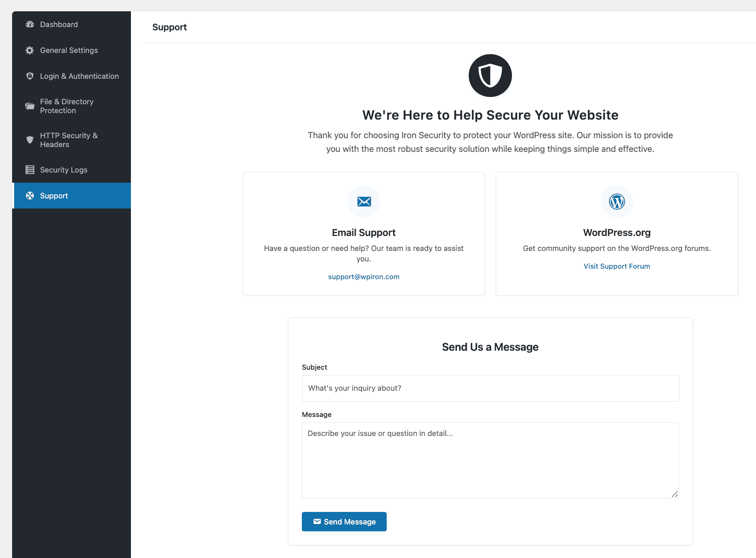This screenshot has width=756, height=558.
Task: Click the "We're Here to Help Secure Your Website" headline
Action: [490, 115]
